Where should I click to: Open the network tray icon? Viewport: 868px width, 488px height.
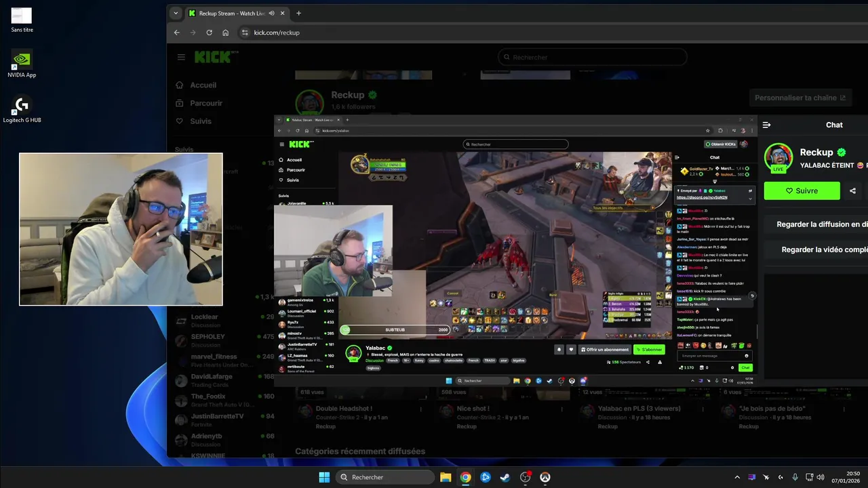pyautogui.click(x=810, y=477)
